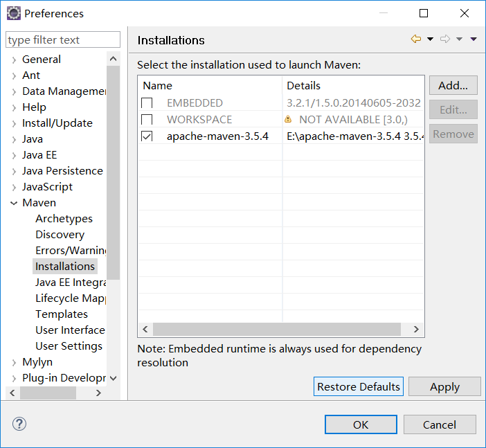The image size is (486, 448).
Task: Focus the type filter text field
Action: pyautogui.click(x=63, y=39)
